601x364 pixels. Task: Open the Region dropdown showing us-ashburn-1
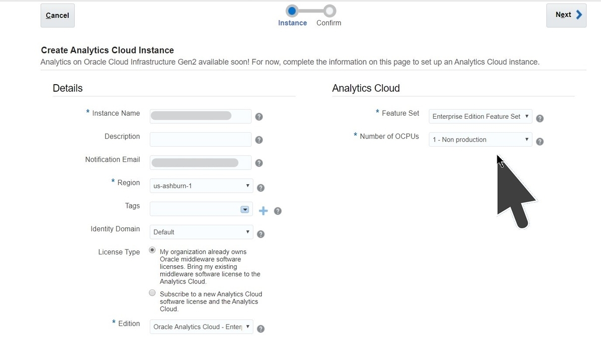pos(201,186)
